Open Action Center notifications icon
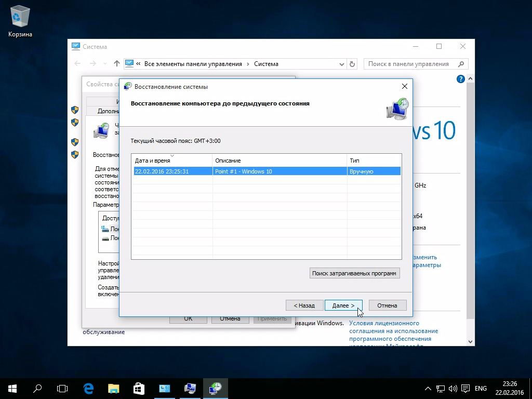This screenshot has height=399, width=532. tap(465, 389)
